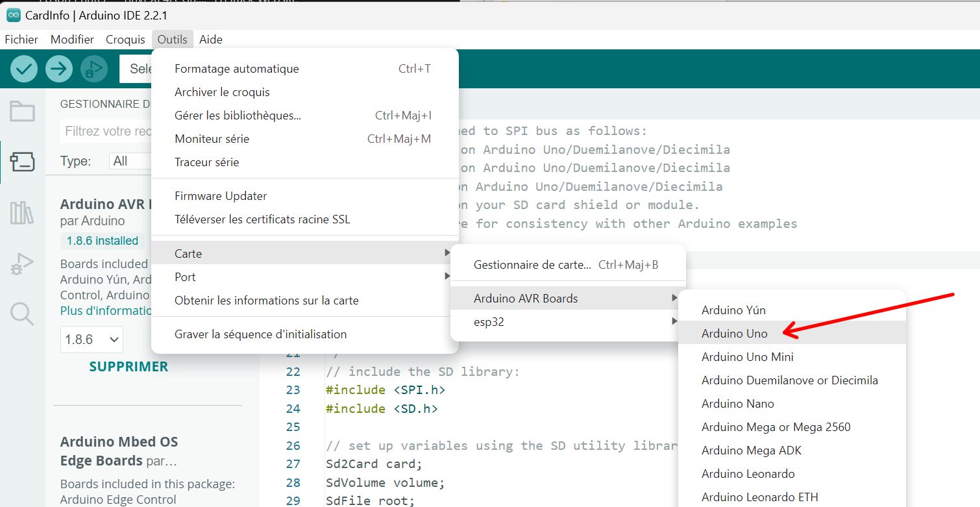Open the 1.8.6 version dropdown

pos(92,340)
